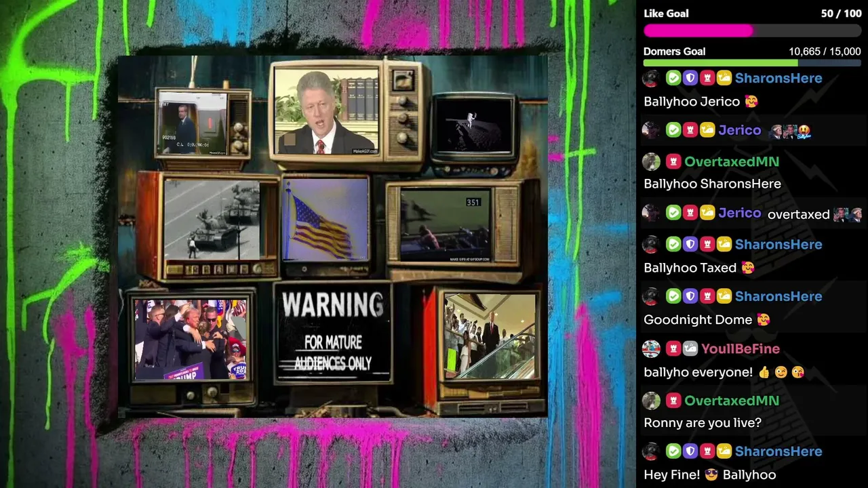The width and height of the screenshot is (868, 488).
Task: Click the purple shield badge in the 'Ballyhoo Taxed' row
Action: pyautogui.click(x=690, y=244)
